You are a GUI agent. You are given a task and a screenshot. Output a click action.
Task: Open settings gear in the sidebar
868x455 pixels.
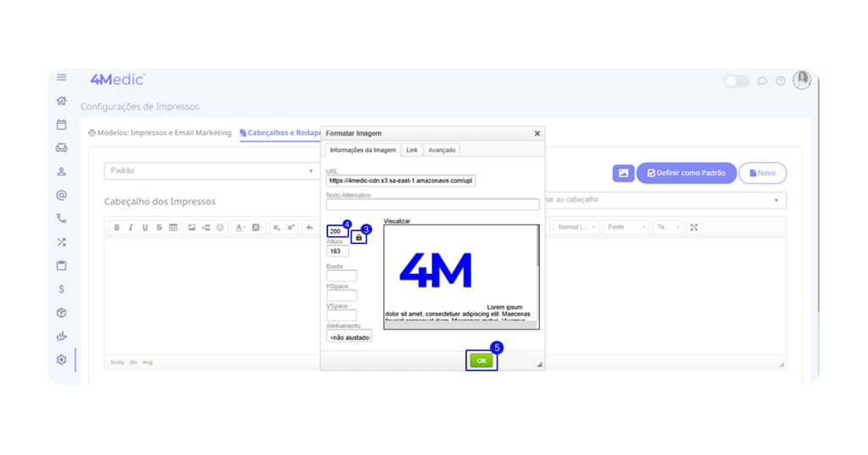(x=61, y=360)
